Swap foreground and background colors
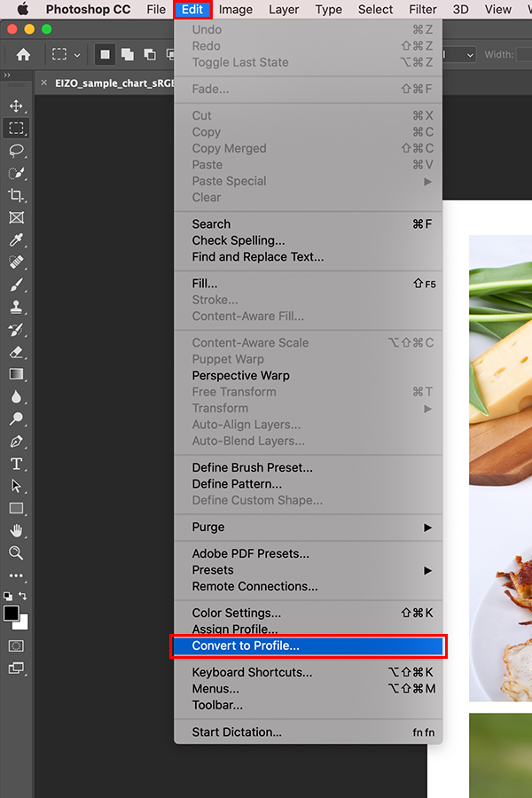This screenshot has width=532, height=798. [x=23, y=597]
